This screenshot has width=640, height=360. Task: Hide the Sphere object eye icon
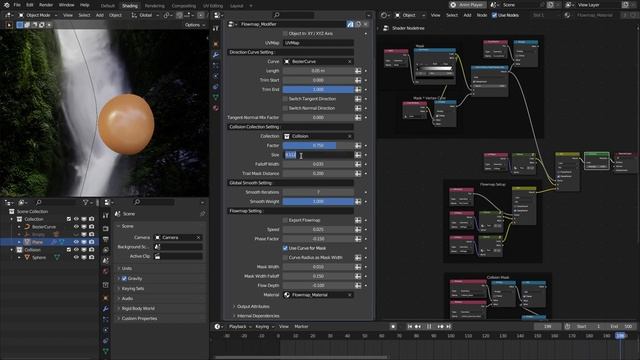coord(76,258)
